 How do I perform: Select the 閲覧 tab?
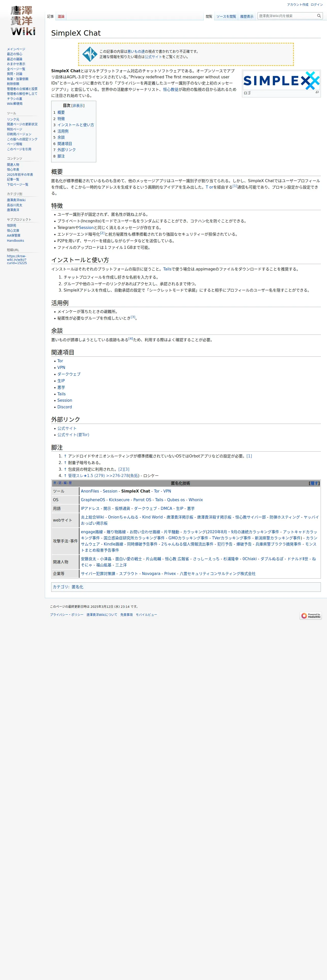(209, 17)
